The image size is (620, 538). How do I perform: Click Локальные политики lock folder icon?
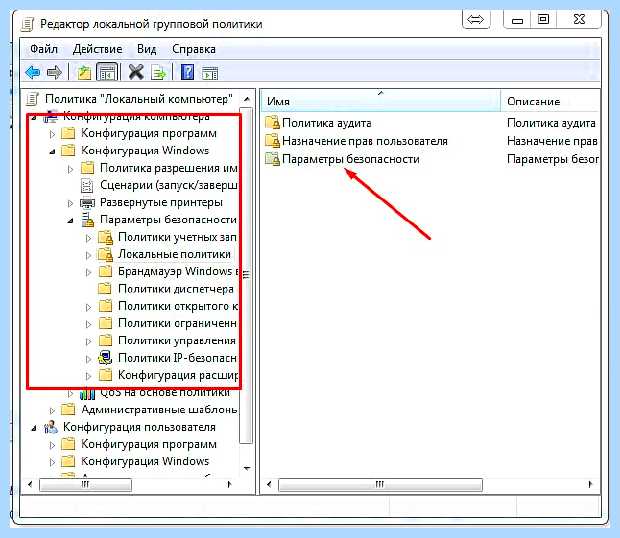coord(106,254)
